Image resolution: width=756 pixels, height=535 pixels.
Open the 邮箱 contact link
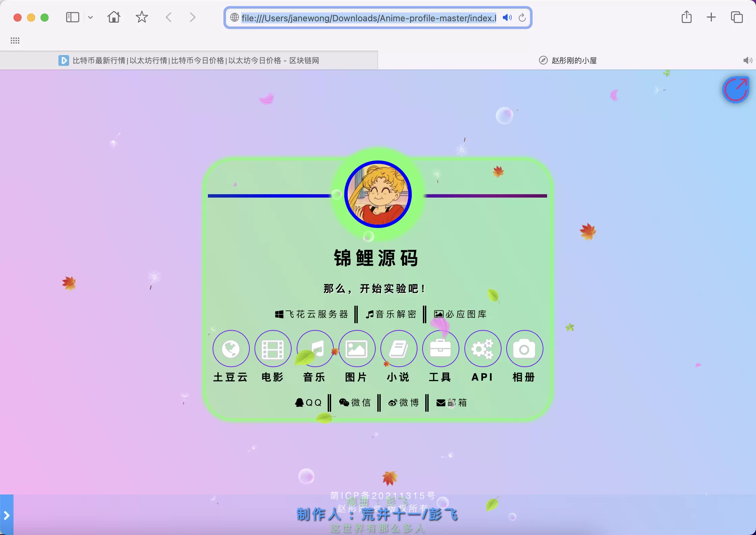click(452, 403)
